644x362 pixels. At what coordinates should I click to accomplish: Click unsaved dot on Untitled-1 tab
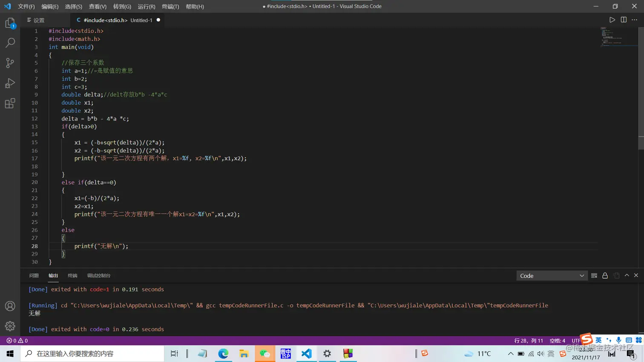(158, 20)
